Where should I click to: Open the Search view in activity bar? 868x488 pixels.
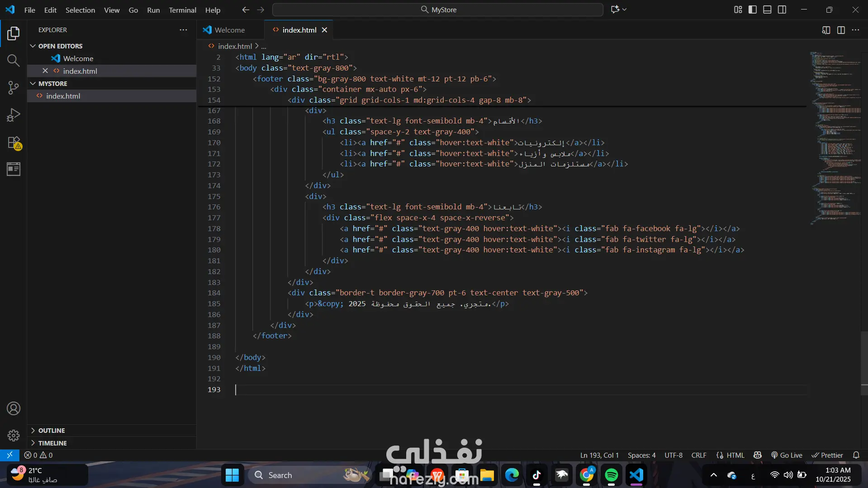[14, 61]
